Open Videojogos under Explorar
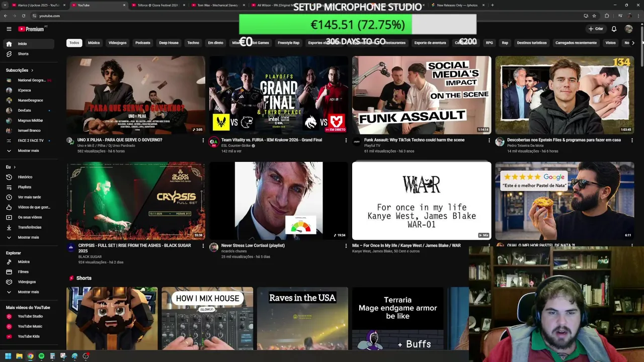The height and width of the screenshot is (362, 644). coord(28,282)
